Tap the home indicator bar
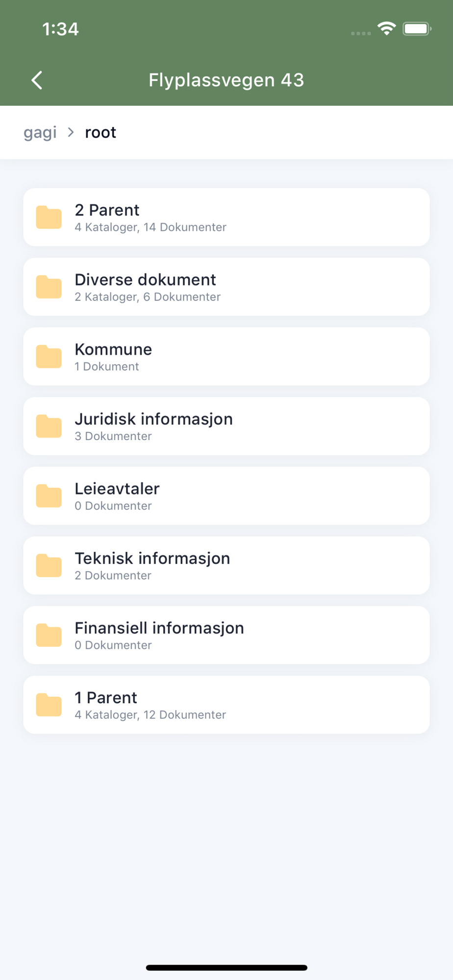Viewport: 453px width, 980px height. tap(226, 968)
